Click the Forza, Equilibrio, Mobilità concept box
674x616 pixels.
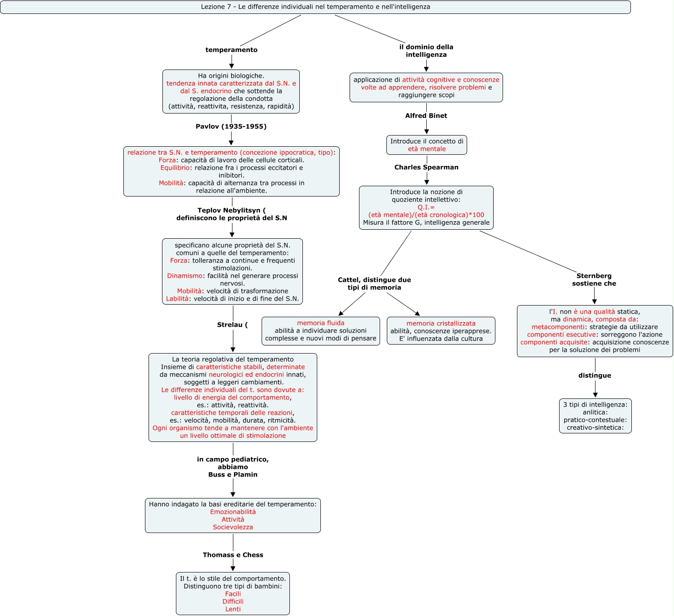pos(231,171)
